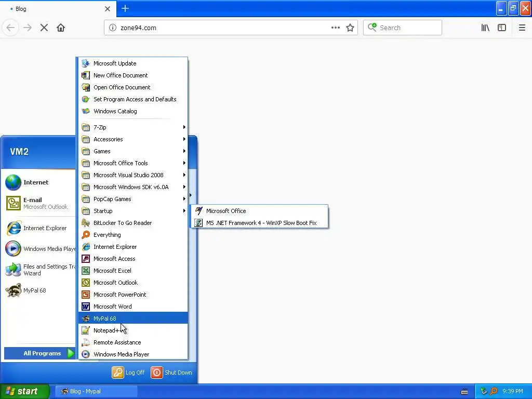532x399 pixels.
Task: Toggle the sidebar view icon
Action: [x=502, y=28]
